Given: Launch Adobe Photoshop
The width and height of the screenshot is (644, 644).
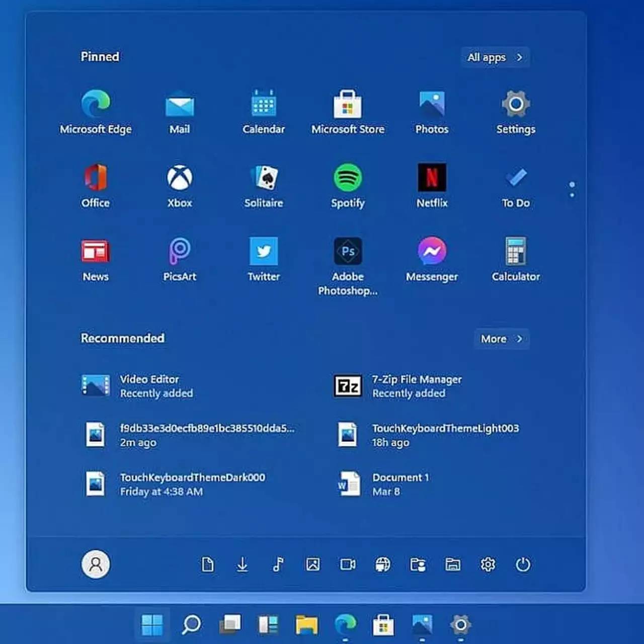Looking at the screenshot, I should tap(348, 267).
